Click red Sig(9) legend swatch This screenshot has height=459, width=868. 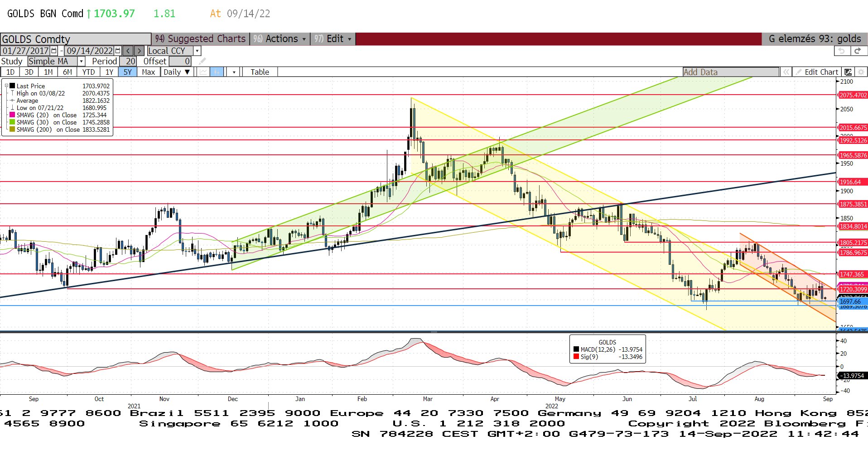tap(576, 357)
